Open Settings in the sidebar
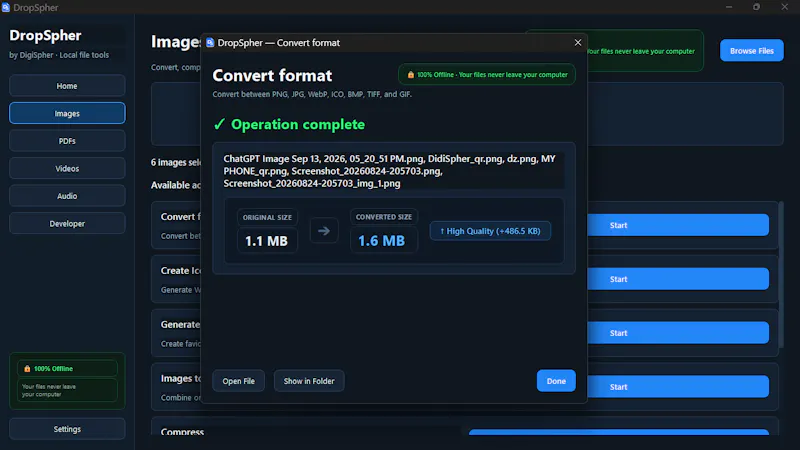The image size is (800, 450). 67,429
